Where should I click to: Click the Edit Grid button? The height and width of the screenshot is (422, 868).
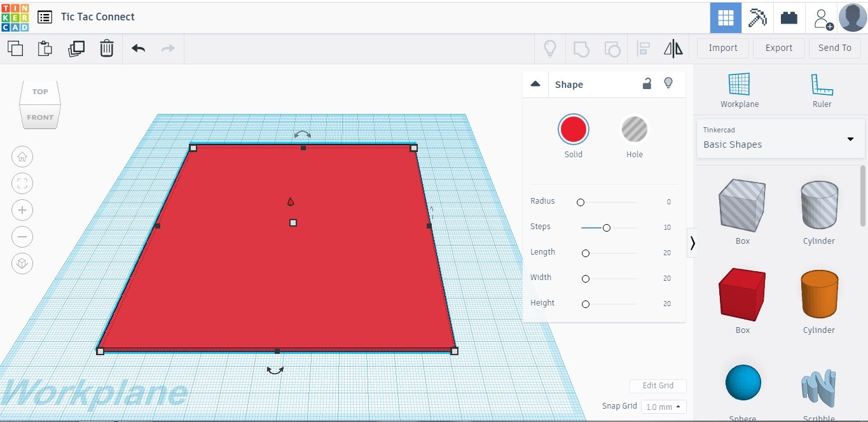point(658,386)
